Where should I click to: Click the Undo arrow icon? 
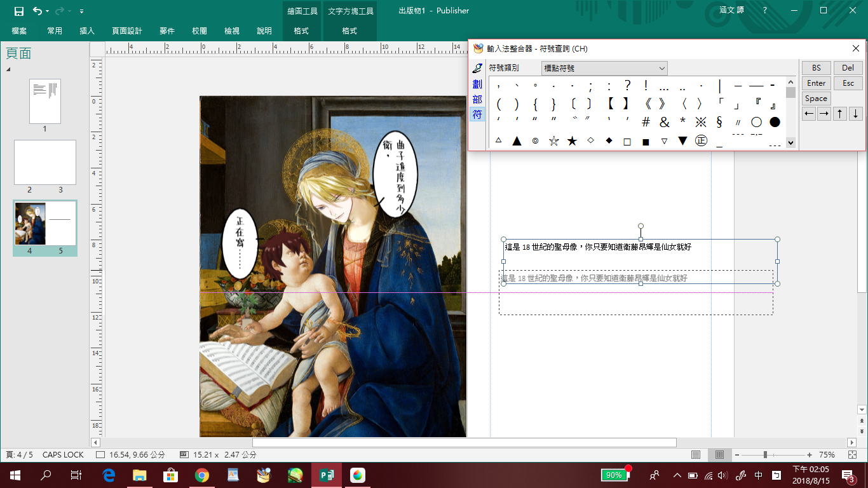pyautogui.click(x=37, y=11)
